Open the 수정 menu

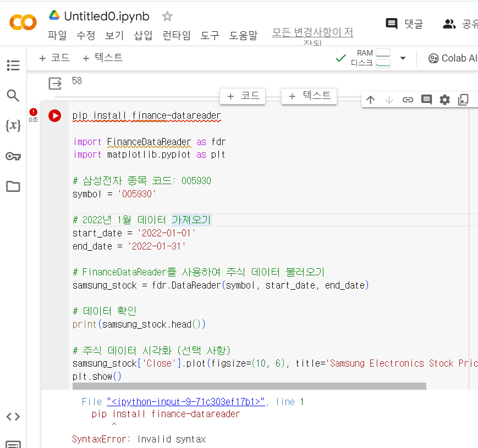[x=86, y=35]
